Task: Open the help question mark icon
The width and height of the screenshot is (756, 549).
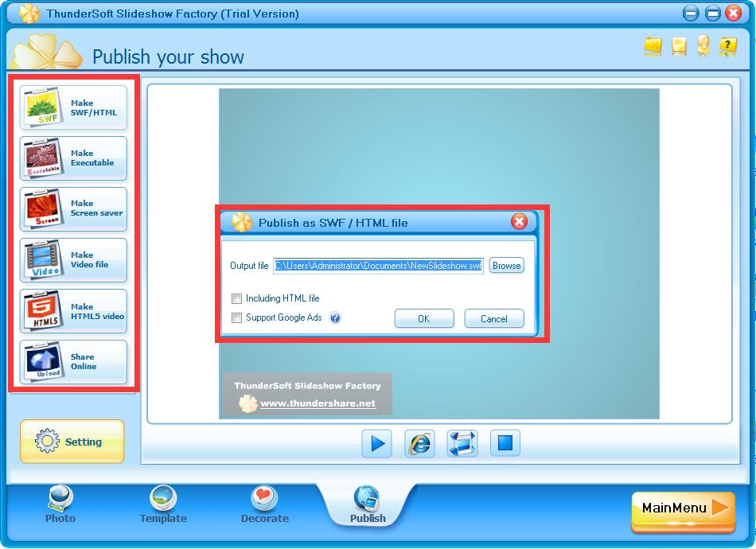Action: tap(727, 46)
